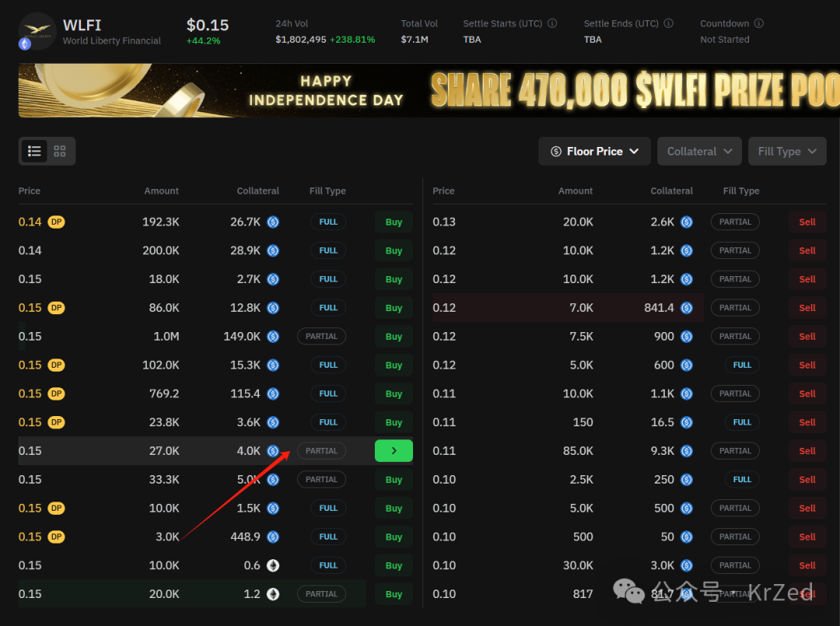The height and width of the screenshot is (626, 840).
Task: Buy the 33.3K partial offer
Action: point(394,479)
